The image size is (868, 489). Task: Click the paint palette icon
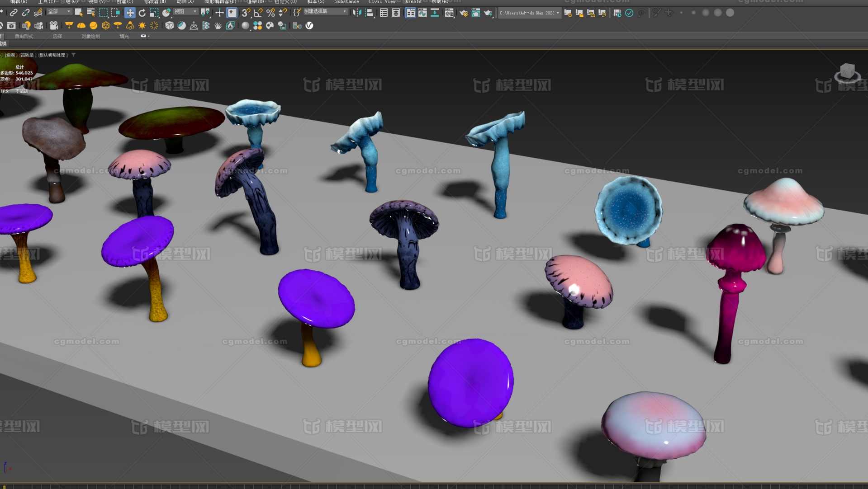click(270, 26)
